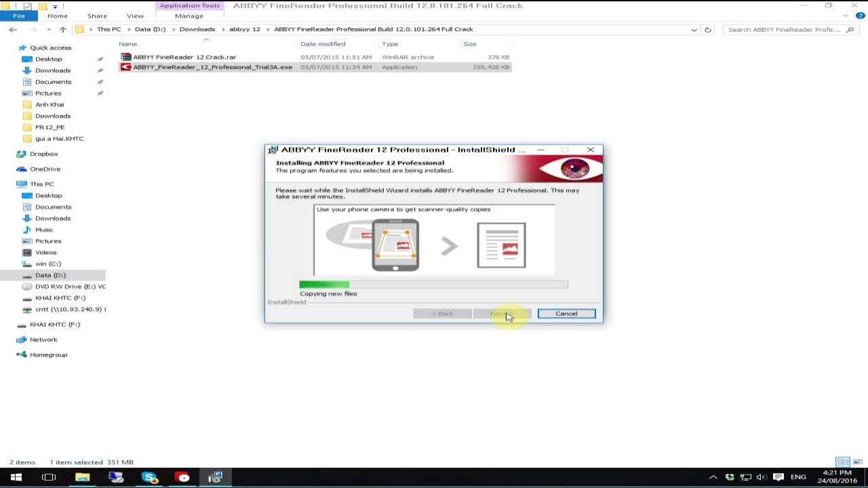Click the Explorer up-one-level arrow
Screen dimensions: 868x488
click(63, 30)
